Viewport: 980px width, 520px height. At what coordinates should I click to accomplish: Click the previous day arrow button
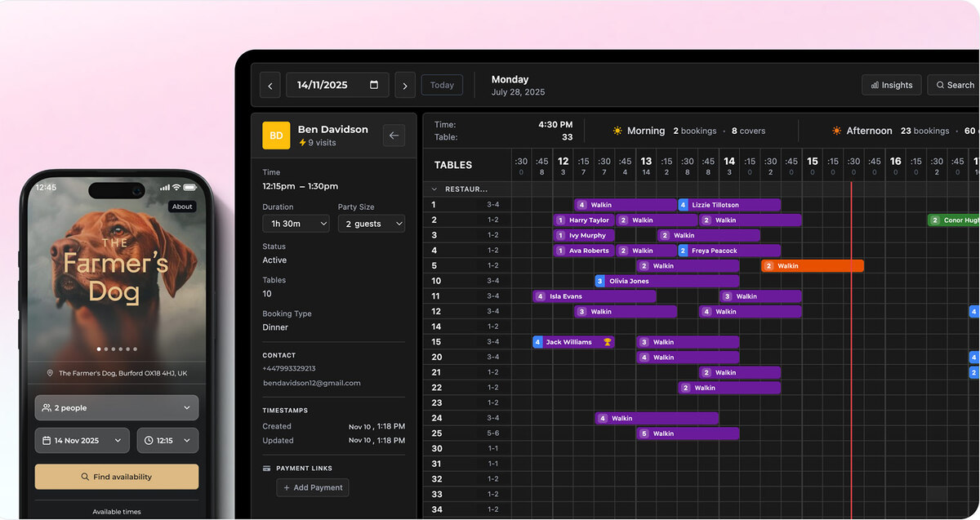pos(270,85)
